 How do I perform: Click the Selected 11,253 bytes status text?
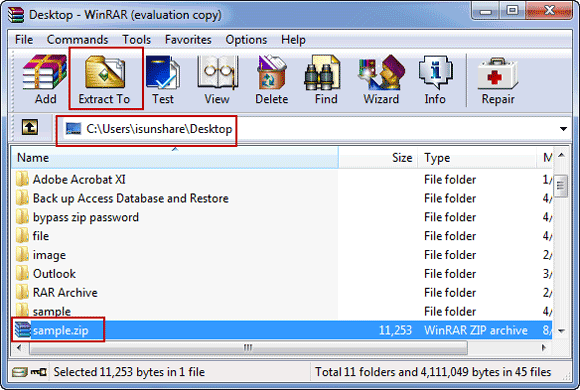[129, 371]
